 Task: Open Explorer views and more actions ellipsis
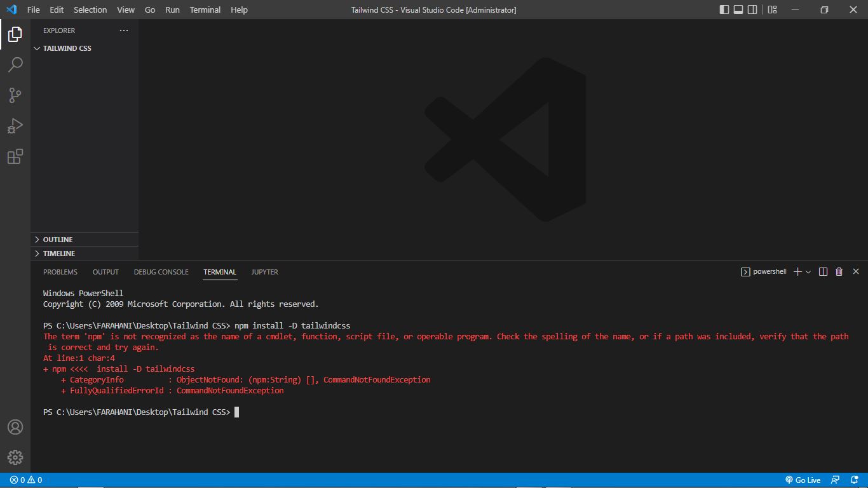124,30
